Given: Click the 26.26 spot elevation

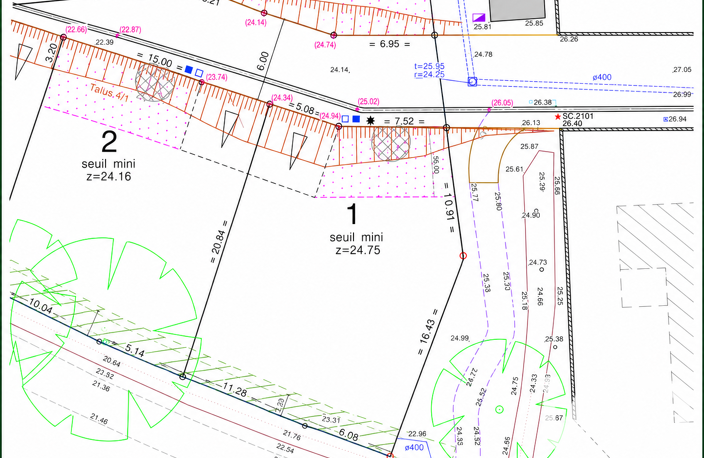Looking at the screenshot, I should pos(569,40).
